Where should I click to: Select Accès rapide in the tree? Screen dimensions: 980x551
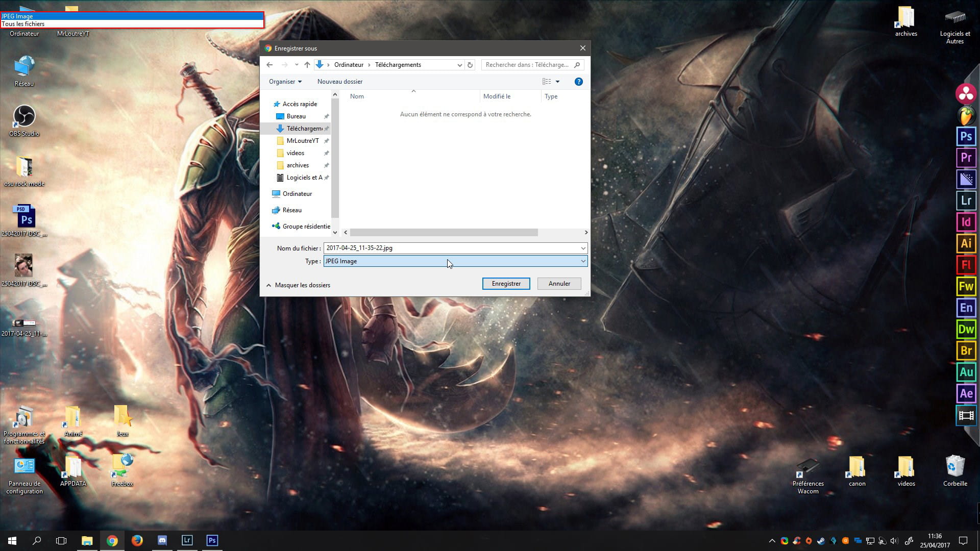point(300,104)
